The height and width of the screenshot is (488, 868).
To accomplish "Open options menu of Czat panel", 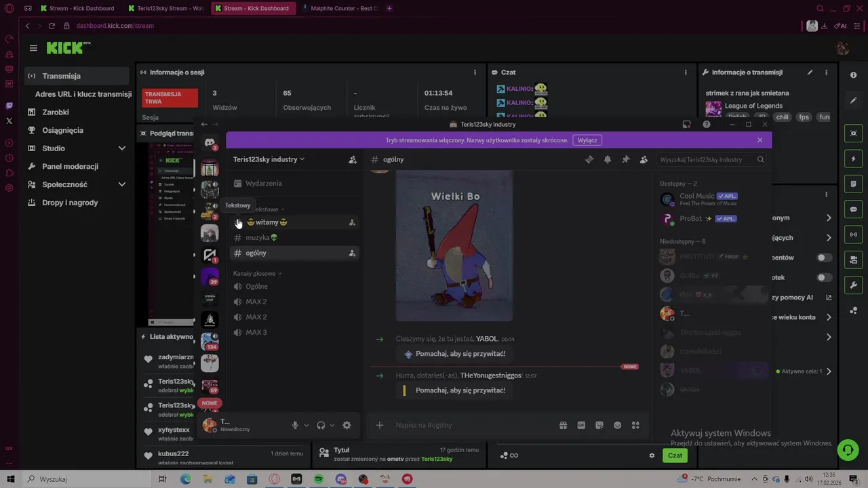I will 686,72.
